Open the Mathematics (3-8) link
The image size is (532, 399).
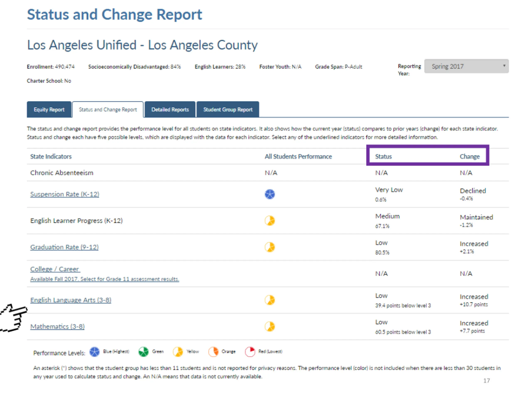[x=58, y=326]
